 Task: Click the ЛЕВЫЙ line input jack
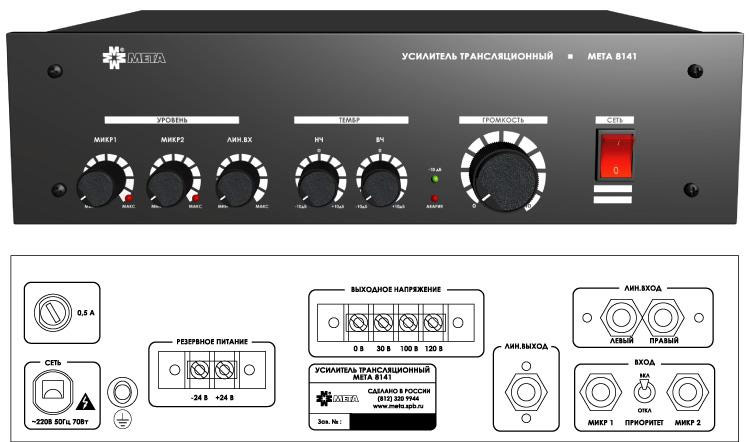(621, 318)
